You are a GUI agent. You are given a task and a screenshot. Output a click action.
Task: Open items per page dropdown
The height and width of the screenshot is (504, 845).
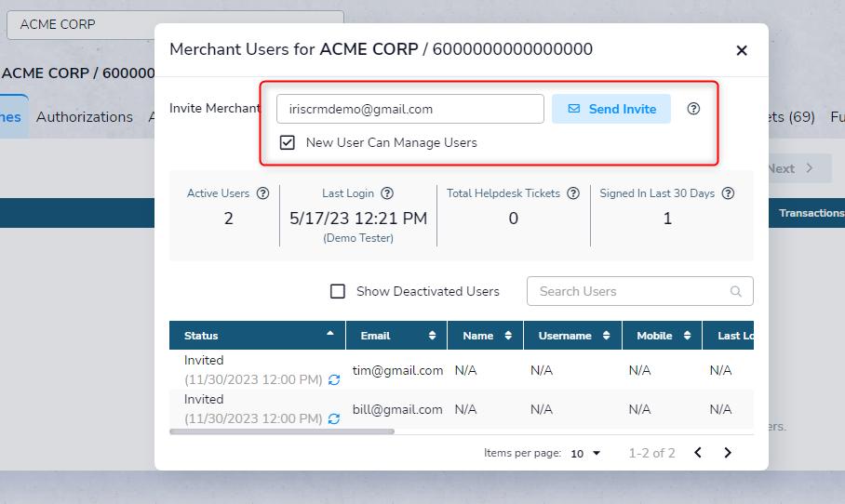click(x=585, y=454)
